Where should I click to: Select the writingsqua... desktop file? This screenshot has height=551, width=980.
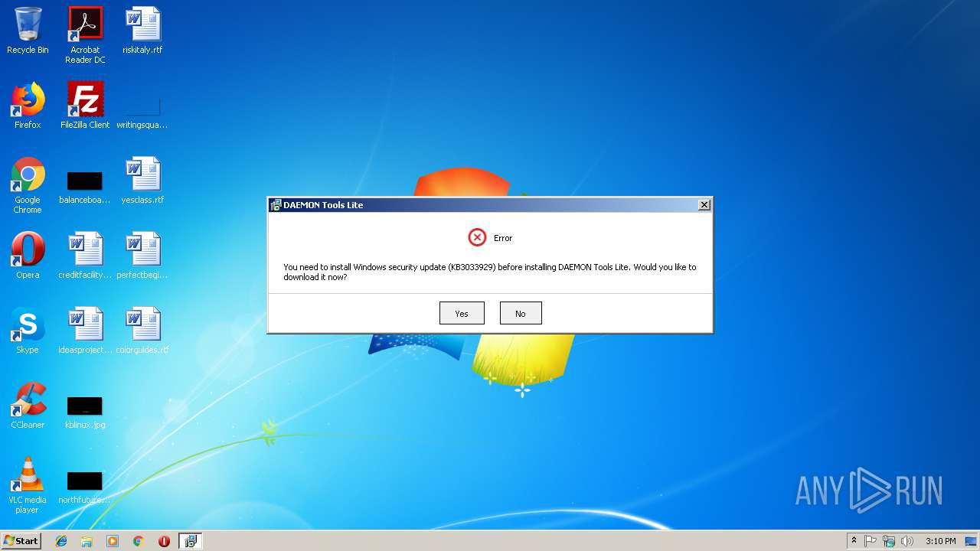[142, 112]
